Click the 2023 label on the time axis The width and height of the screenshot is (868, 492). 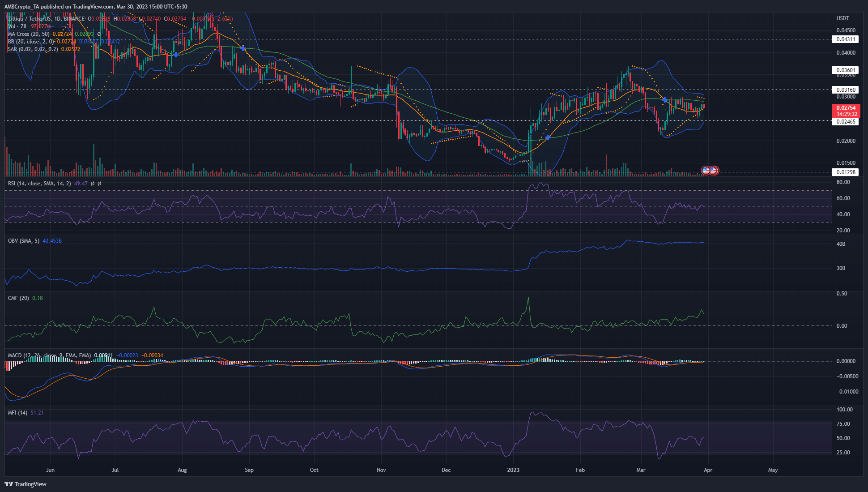[x=513, y=471]
